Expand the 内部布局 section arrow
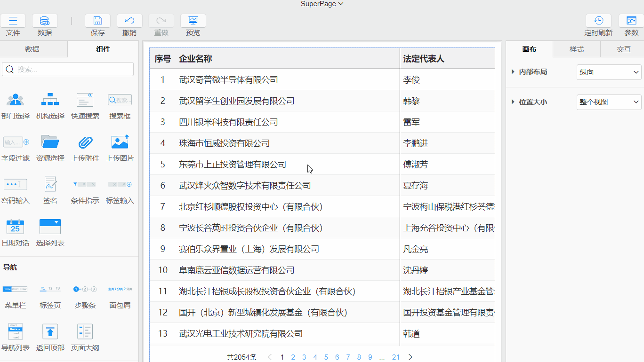Image resolution: width=644 pixels, height=362 pixels. 513,72
